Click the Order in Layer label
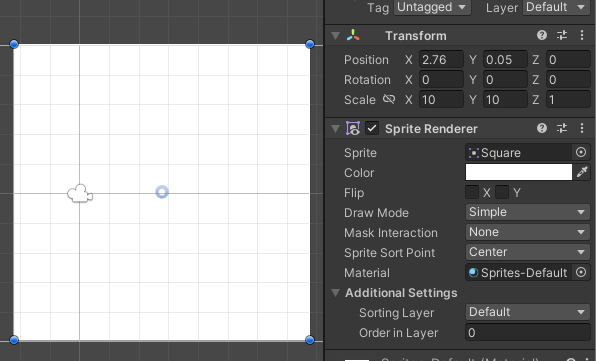 coord(398,333)
